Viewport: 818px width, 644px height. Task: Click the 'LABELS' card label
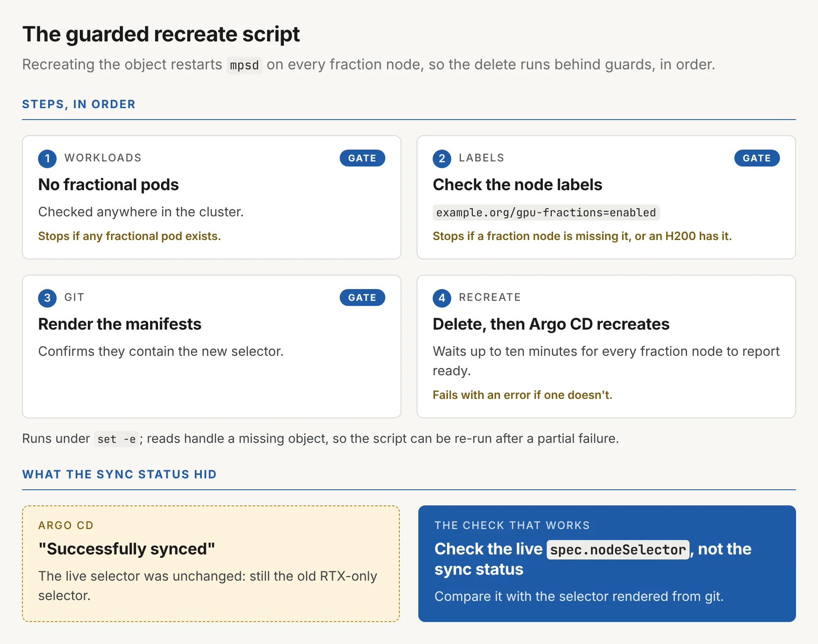pos(481,158)
